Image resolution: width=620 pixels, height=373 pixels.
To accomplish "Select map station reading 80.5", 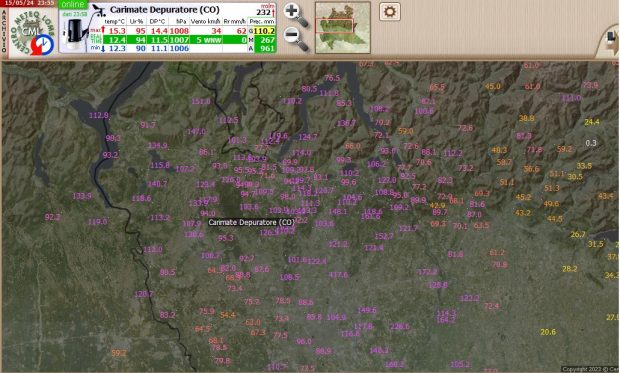I will 309,89.
